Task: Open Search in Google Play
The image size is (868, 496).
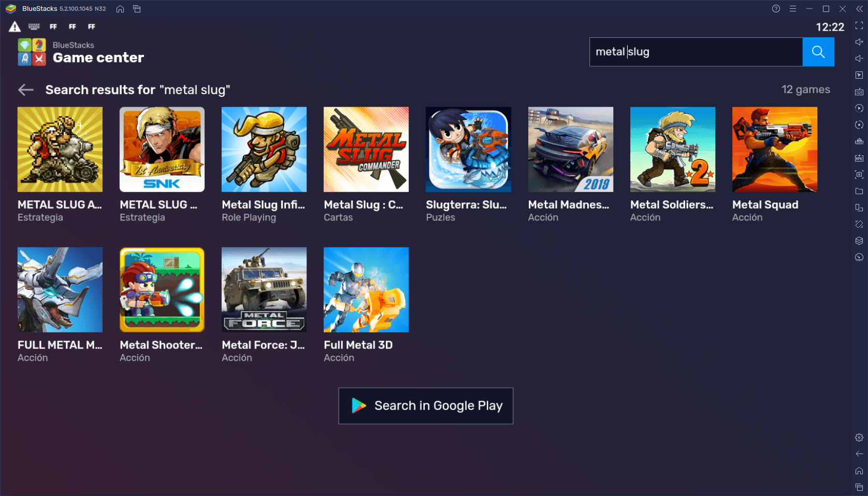Action: point(426,406)
